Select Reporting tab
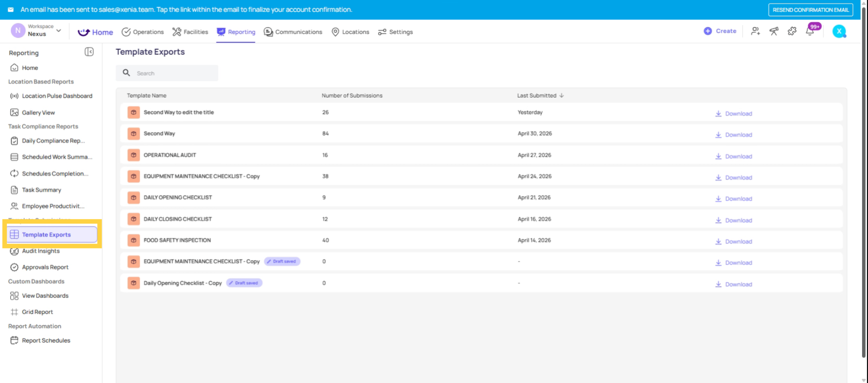This screenshot has width=868, height=383. pos(236,32)
